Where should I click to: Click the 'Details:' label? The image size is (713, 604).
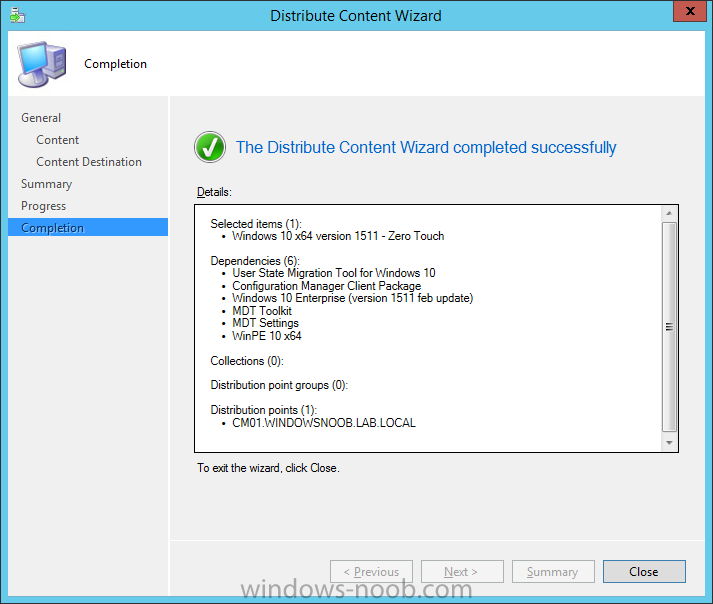coord(214,192)
